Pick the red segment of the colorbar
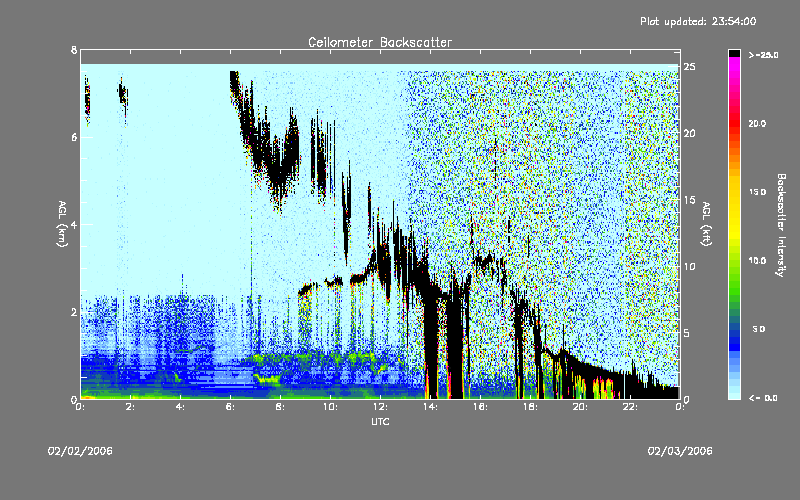 [734, 122]
